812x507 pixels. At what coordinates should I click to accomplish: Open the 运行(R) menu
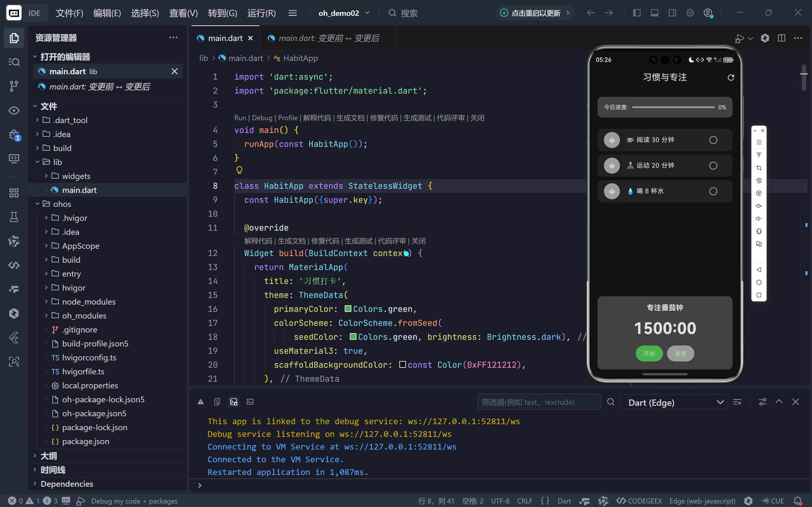pos(261,13)
